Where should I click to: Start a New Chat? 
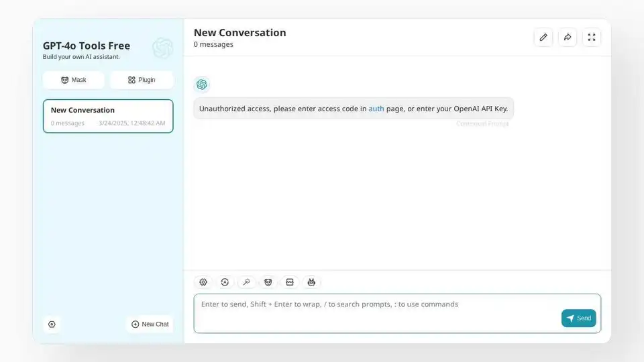150,324
